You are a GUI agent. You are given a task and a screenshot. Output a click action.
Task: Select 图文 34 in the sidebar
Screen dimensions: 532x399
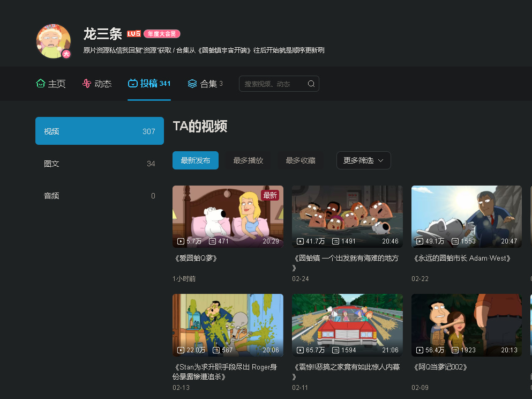point(100,164)
